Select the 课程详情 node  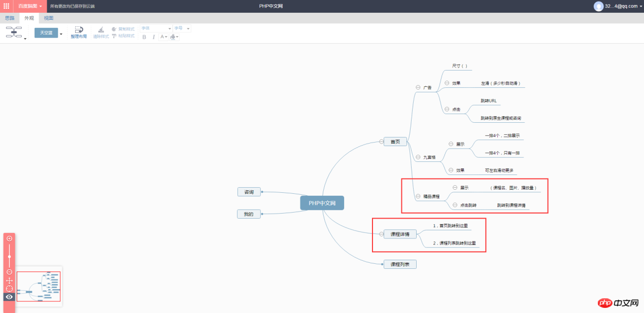coord(400,234)
